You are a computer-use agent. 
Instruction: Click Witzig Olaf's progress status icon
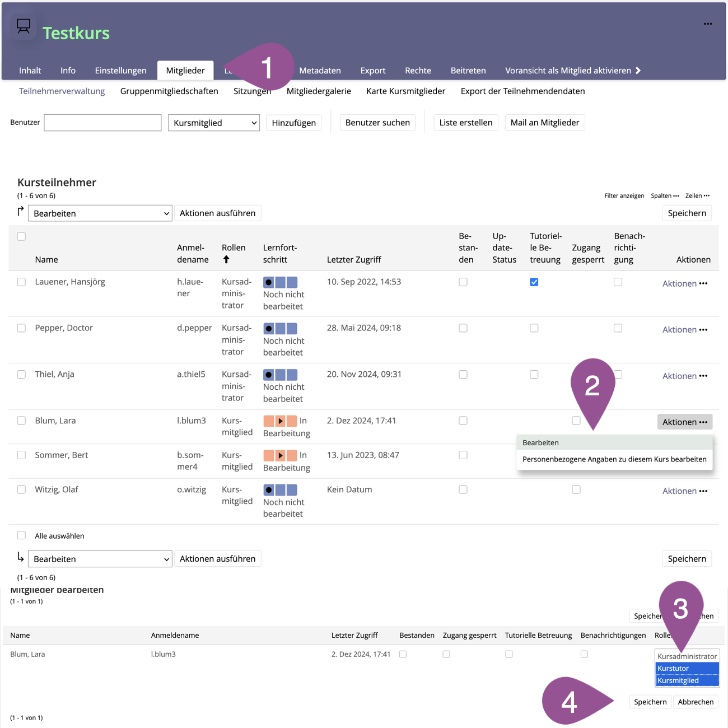pyautogui.click(x=280, y=490)
